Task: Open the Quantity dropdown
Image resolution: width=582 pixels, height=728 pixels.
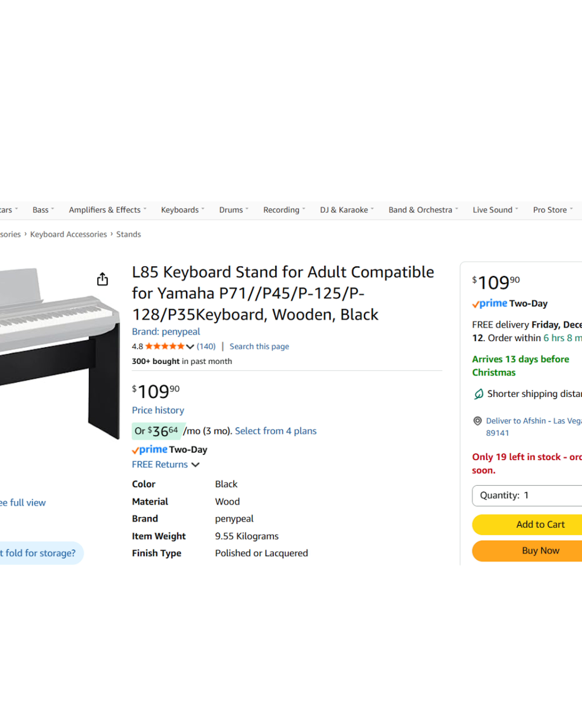Action: coord(527,495)
